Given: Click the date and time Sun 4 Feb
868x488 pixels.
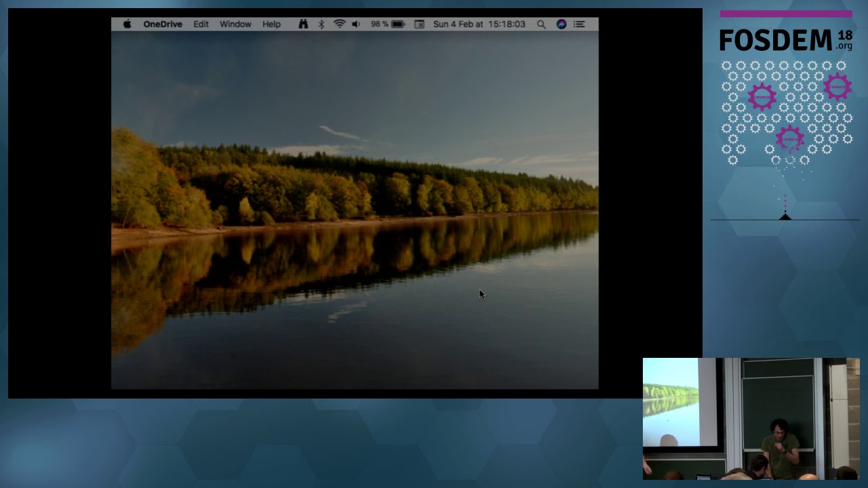Looking at the screenshot, I should pyautogui.click(x=479, y=24).
